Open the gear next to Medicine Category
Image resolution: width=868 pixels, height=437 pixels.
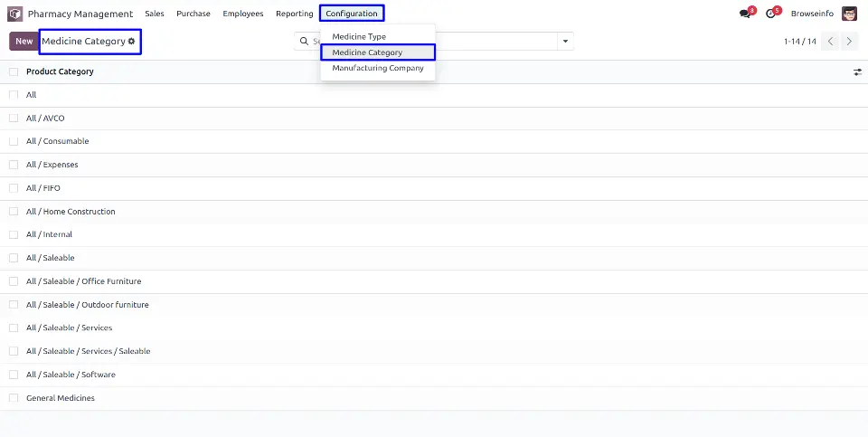click(131, 41)
